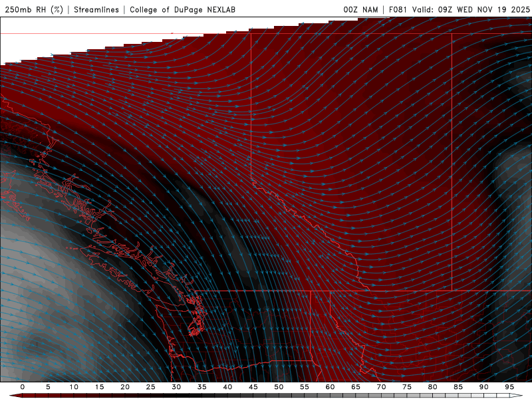Click the "Streamlines" label in header
This screenshot has height=399, width=532.
pos(96,9)
